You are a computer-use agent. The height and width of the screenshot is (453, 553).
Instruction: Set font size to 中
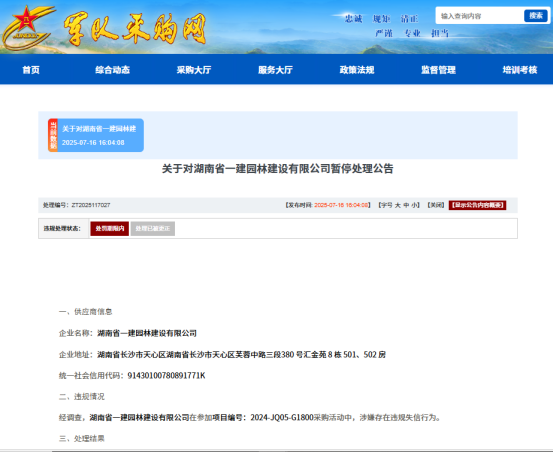406,205
